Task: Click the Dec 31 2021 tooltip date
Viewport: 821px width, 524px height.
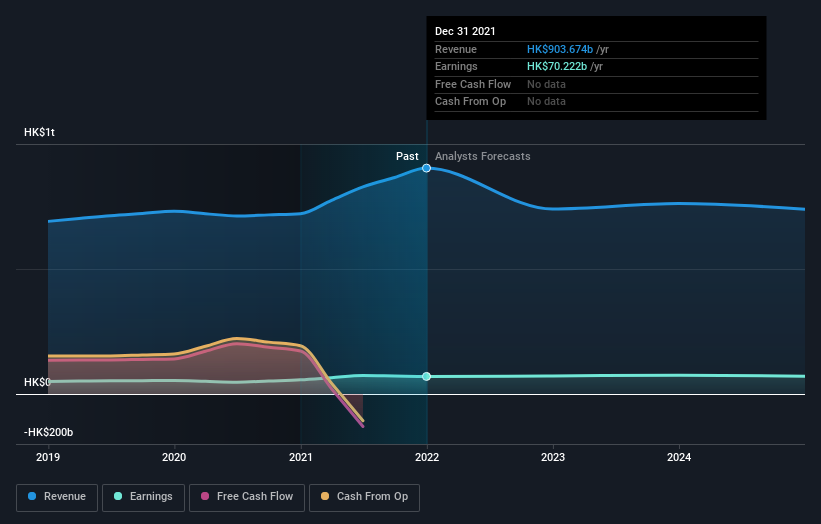Action: (465, 31)
